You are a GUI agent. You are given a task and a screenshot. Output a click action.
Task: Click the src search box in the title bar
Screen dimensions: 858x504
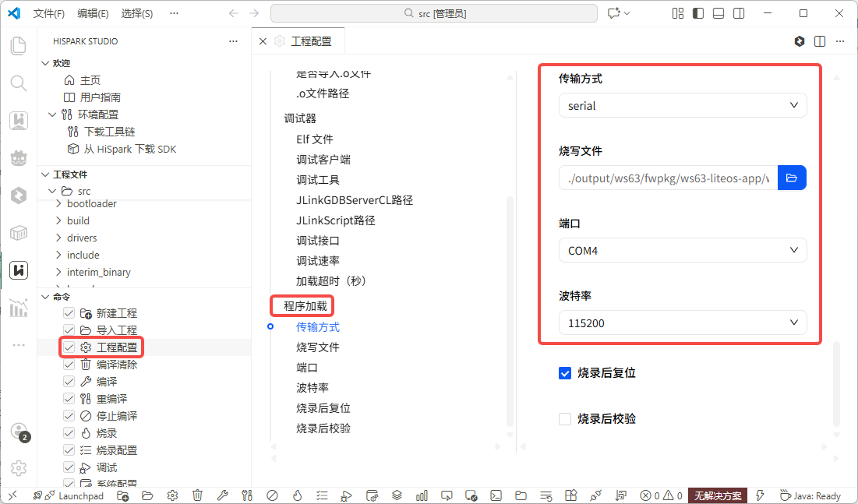[x=434, y=13]
